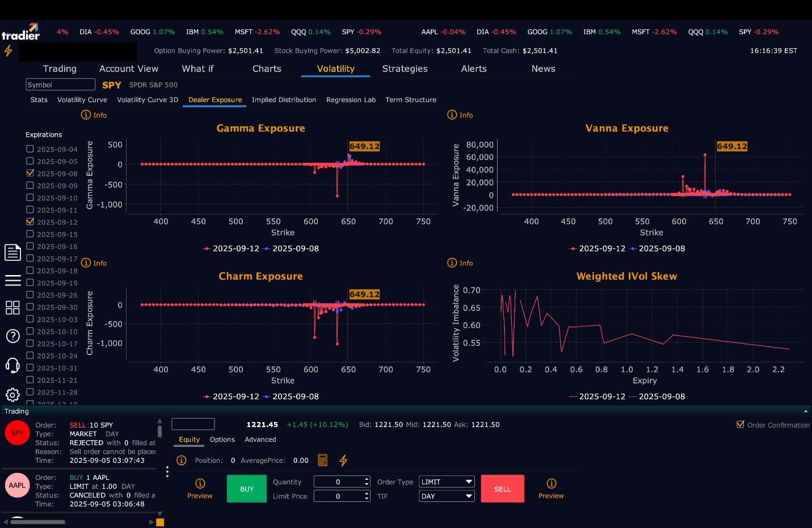Show Info for Gamma Exposure chart
The image size is (812, 528).
[x=94, y=115]
